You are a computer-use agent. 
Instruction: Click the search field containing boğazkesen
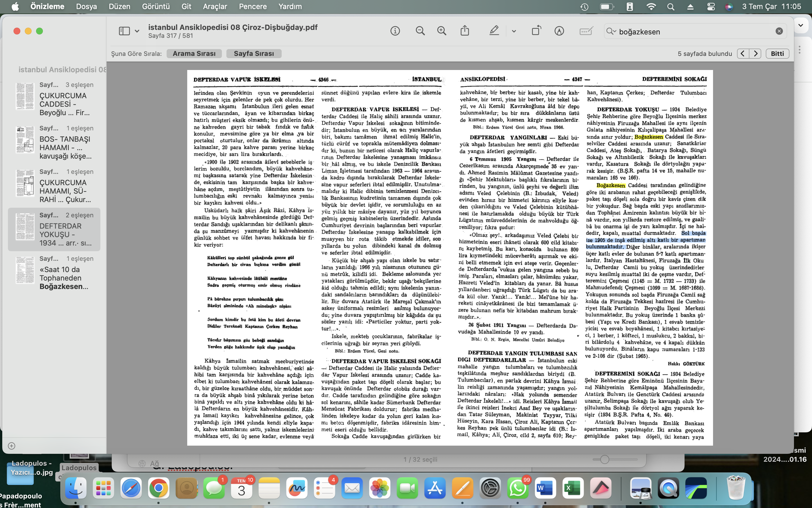[695, 31]
